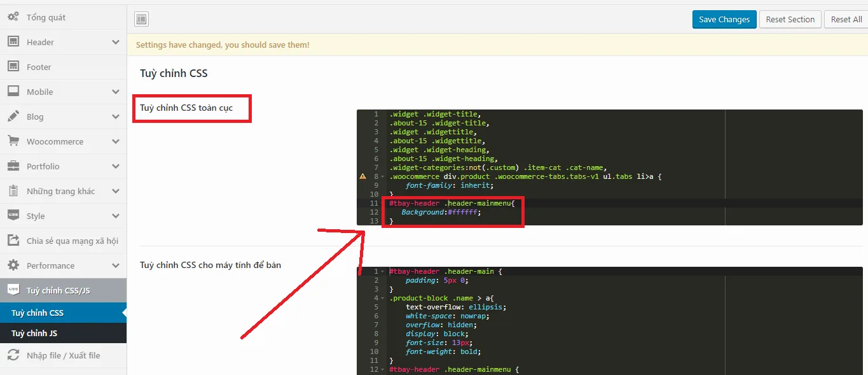
Task: Click the Tuỳ chỉnh CSS page heading
Action: click(x=174, y=73)
